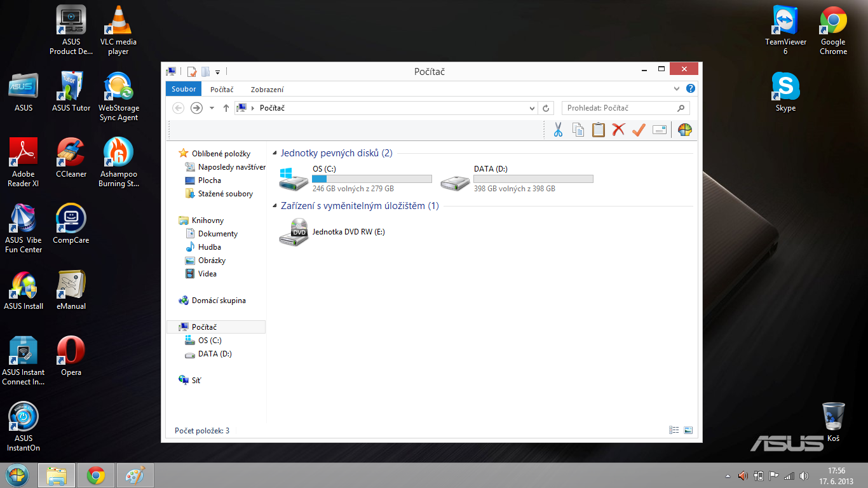Open Videa library in the sidebar

click(x=201, y=274)
